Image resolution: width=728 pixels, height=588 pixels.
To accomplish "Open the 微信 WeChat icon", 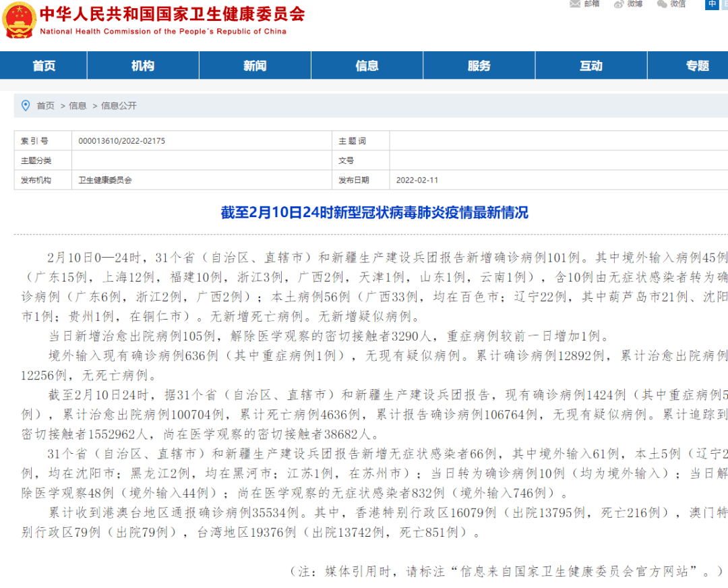I will point(662,4).
